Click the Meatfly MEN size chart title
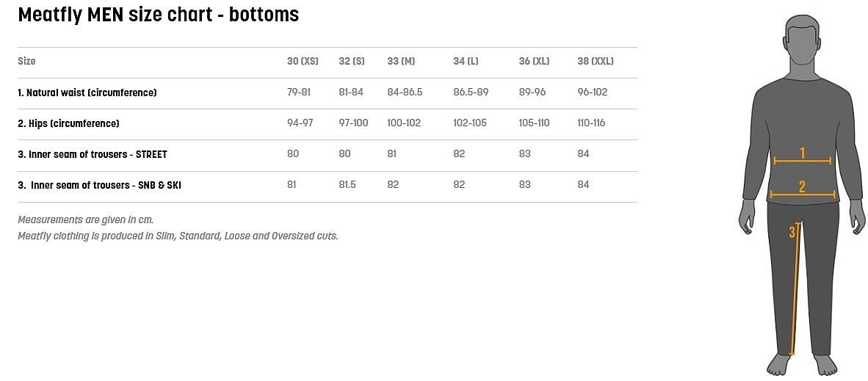Viewport: 868px width, 381px height. (x=158, y=15)
